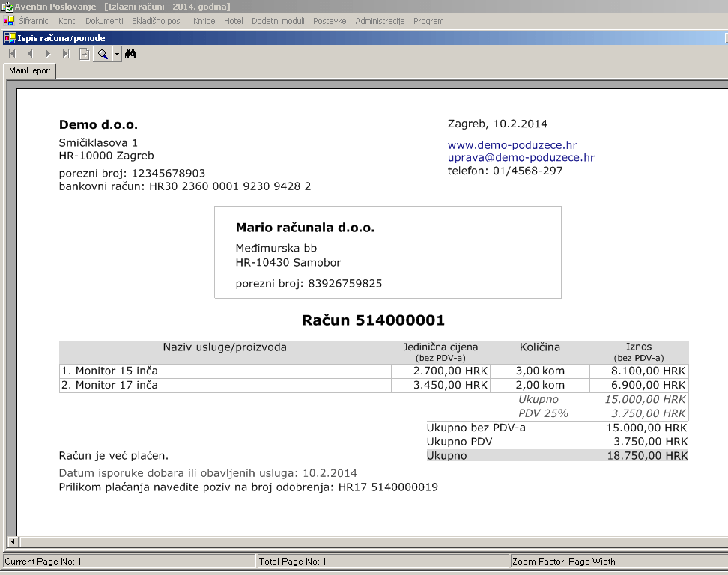The width and height of the screenshot is (728, 575).
Task: Click the Ispis računa/ponude window icon
Action: [x=9, y=37]
